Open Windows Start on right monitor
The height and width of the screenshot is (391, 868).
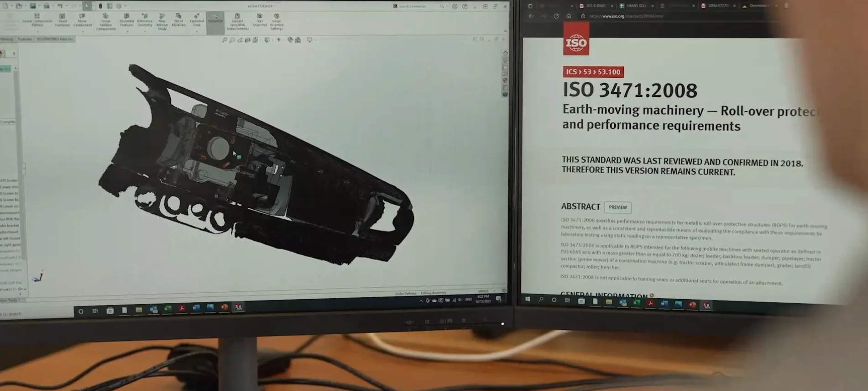tap(528, 299)
